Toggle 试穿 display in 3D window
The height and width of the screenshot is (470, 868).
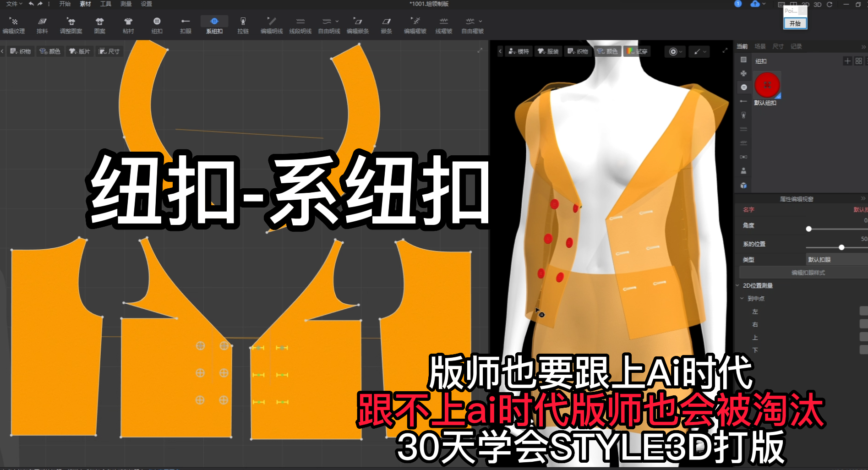point(638,51)
